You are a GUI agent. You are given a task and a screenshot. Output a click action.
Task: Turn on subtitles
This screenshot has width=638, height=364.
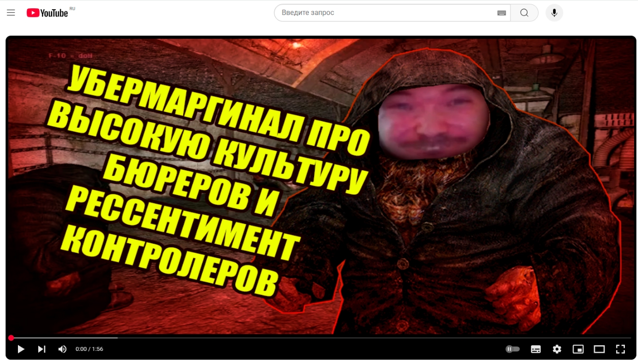(x=536, y=349)
